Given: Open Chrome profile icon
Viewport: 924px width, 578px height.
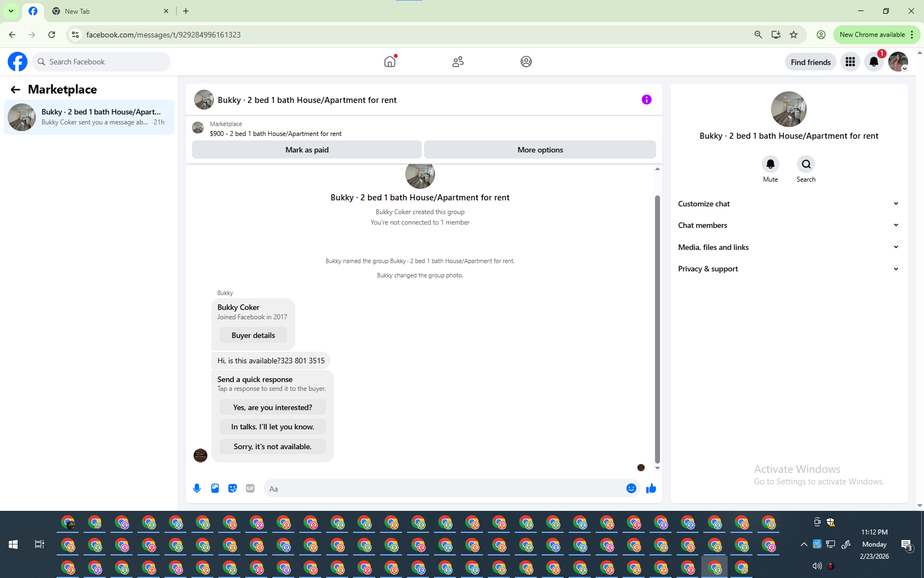Looking at the screenshot, I should pyautogui.click(x=821, y=35).
